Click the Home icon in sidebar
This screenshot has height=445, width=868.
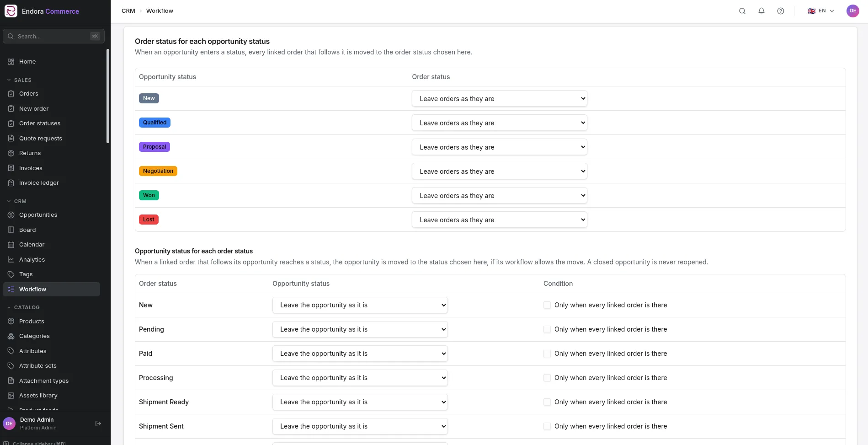[x=11, y=62]
